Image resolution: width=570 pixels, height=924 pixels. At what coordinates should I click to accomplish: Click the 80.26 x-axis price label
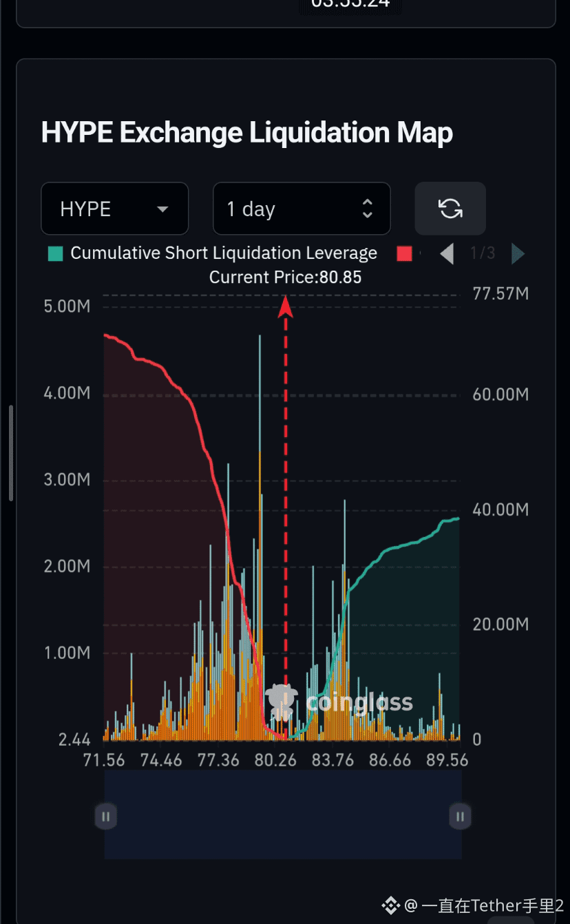tap(275, 760)
